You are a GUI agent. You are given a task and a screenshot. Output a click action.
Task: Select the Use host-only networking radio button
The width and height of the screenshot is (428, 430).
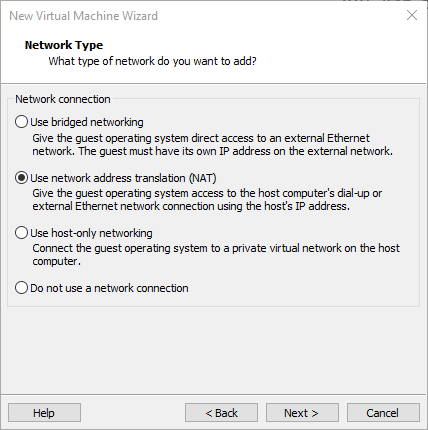tap(21, 233)
